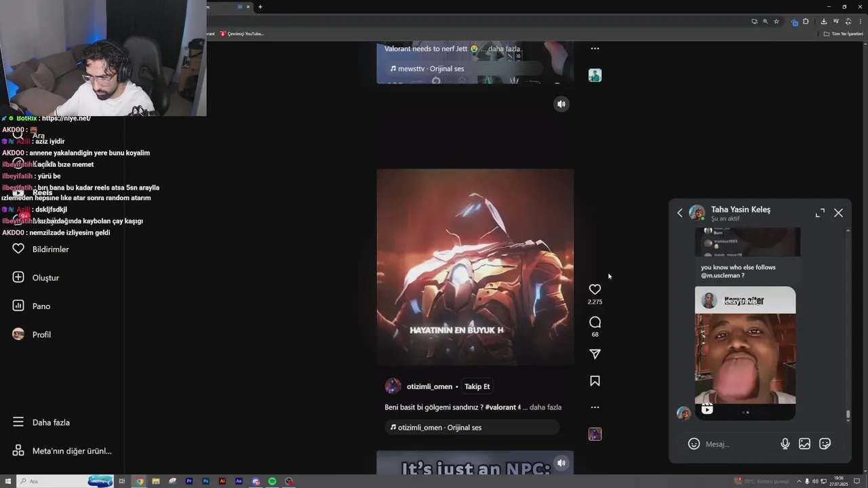Open Chrome extensions puzzle icon
This screenshot has height=488, width=868.
tap(806, 21)
